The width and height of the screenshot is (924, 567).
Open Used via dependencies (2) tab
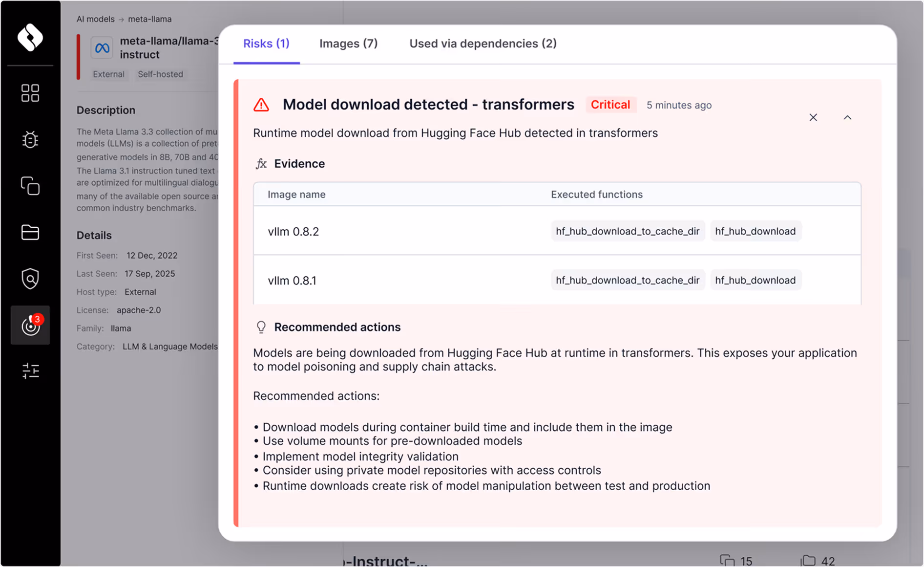point(483,44)
